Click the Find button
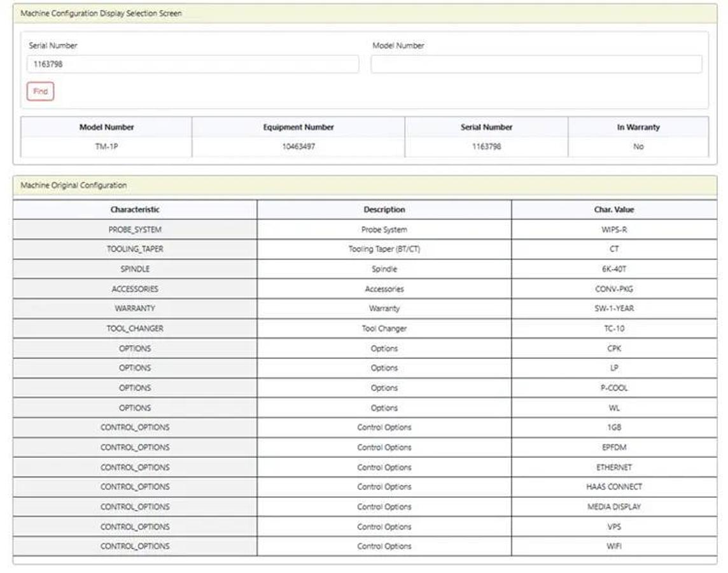 point(41,92)
